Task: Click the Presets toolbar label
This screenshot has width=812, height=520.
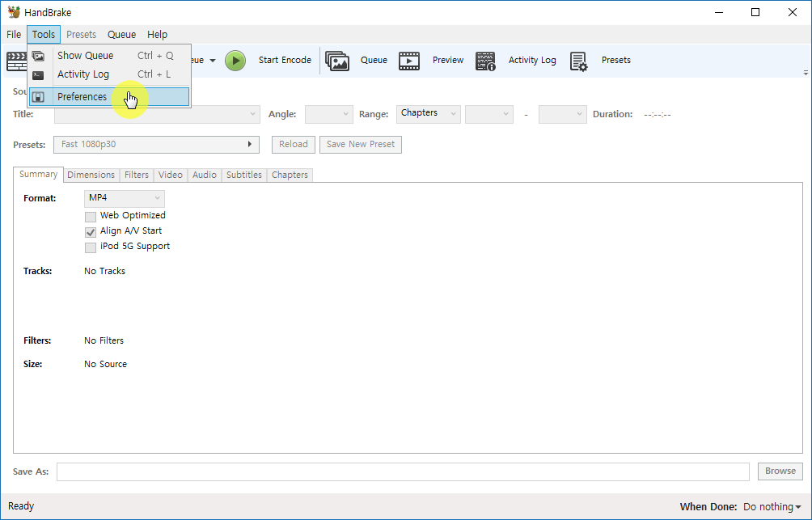Action: pyautogui.click(x=616, y=60)
